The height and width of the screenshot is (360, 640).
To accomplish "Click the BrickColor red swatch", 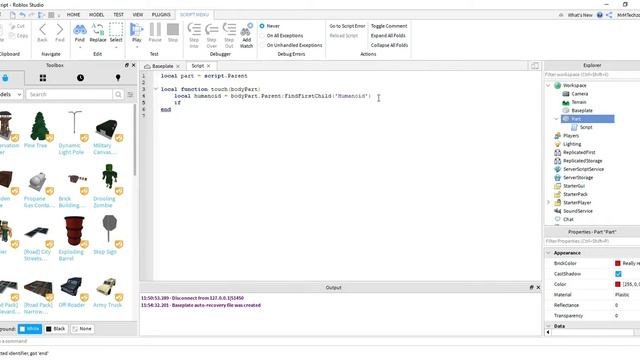I will click(x=618, y=263).
